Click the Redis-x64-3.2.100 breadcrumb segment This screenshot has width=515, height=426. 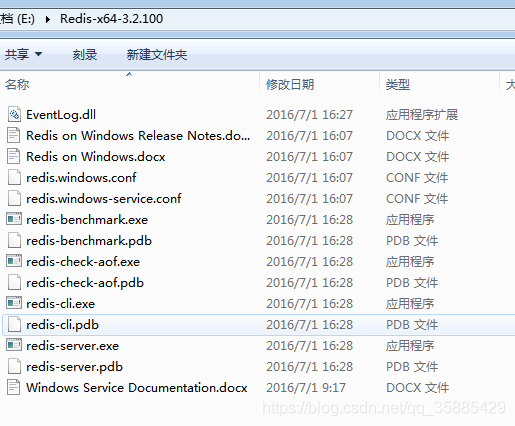[111, 19]
